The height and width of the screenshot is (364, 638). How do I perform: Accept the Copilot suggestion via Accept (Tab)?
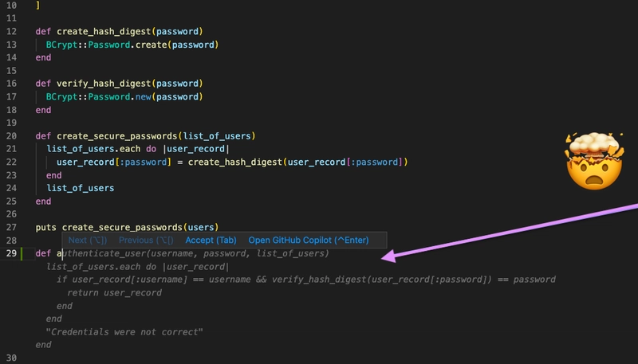(x=211, y=240)
